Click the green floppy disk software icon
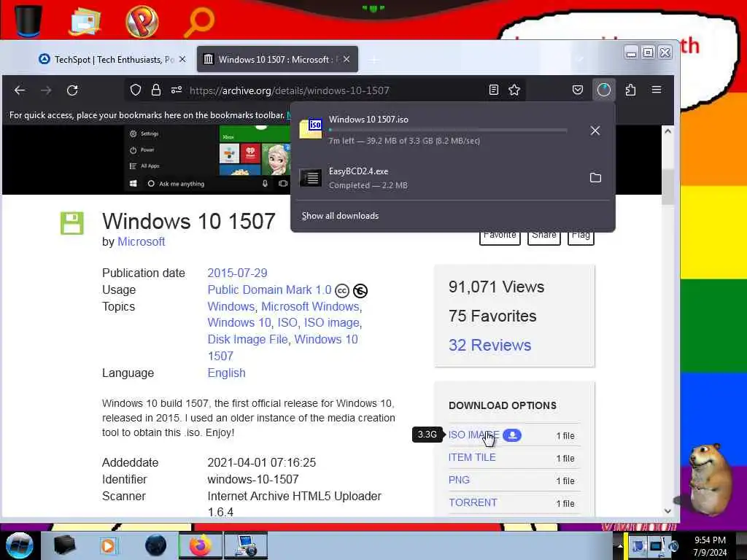This screenshot has height=560, width=747. coord(72,223)
